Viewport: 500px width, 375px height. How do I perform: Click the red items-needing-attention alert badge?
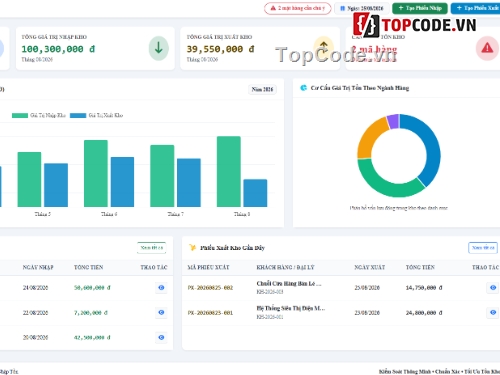(297, 8)
